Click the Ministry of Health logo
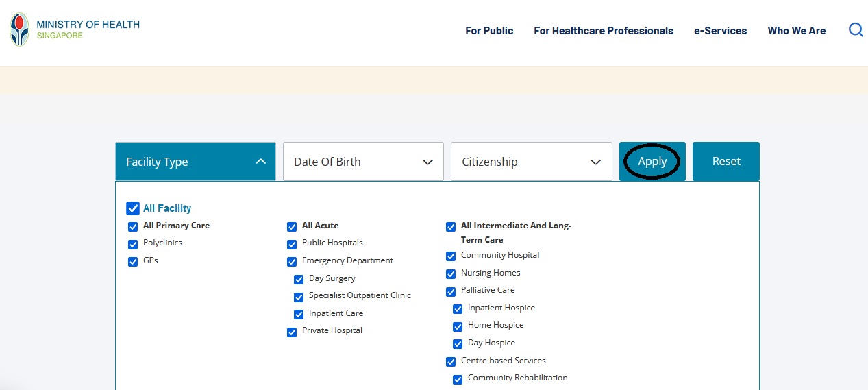868x390 pixels. 74,30
